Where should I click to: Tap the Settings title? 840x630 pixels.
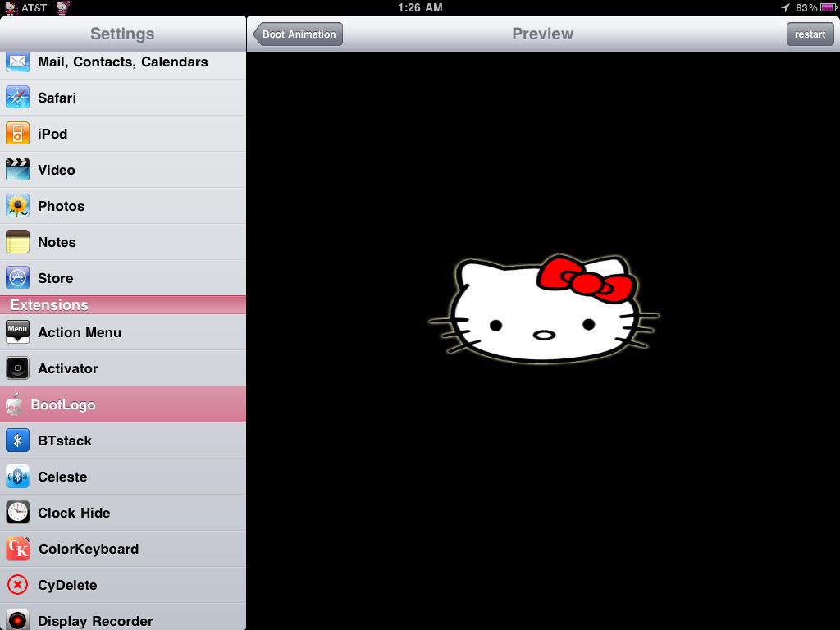122,34
